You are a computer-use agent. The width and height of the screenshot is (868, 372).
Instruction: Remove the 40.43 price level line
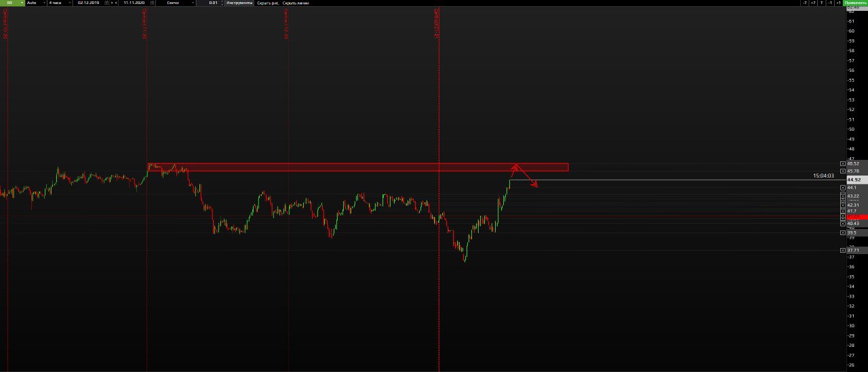843,224
